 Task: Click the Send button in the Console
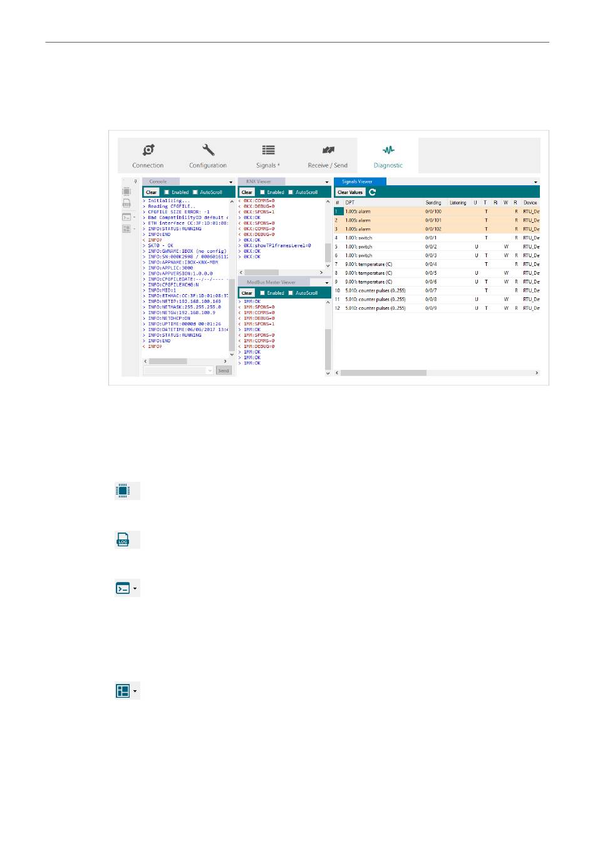tap(224, 370)
